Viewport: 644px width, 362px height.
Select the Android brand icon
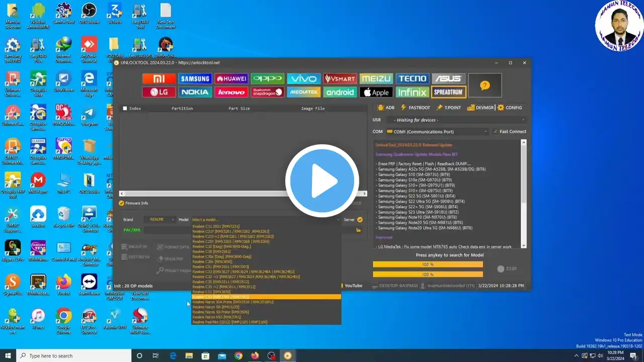[340, 92]
